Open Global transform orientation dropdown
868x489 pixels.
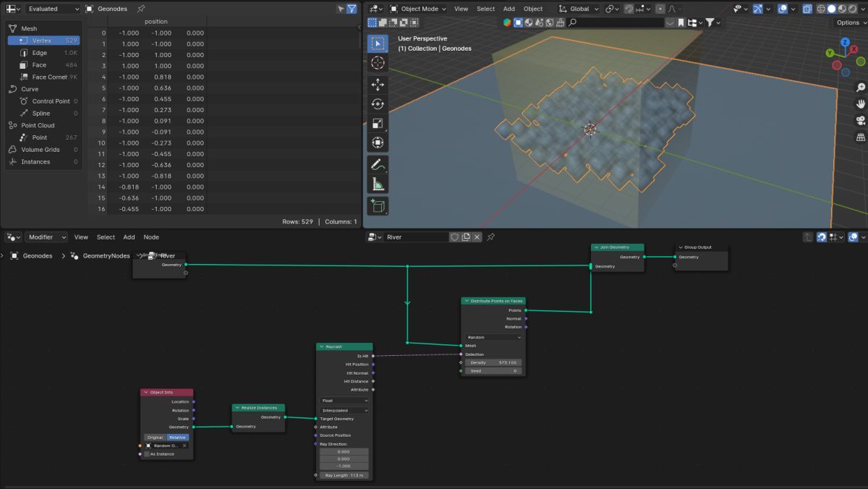tap(579, 9)
